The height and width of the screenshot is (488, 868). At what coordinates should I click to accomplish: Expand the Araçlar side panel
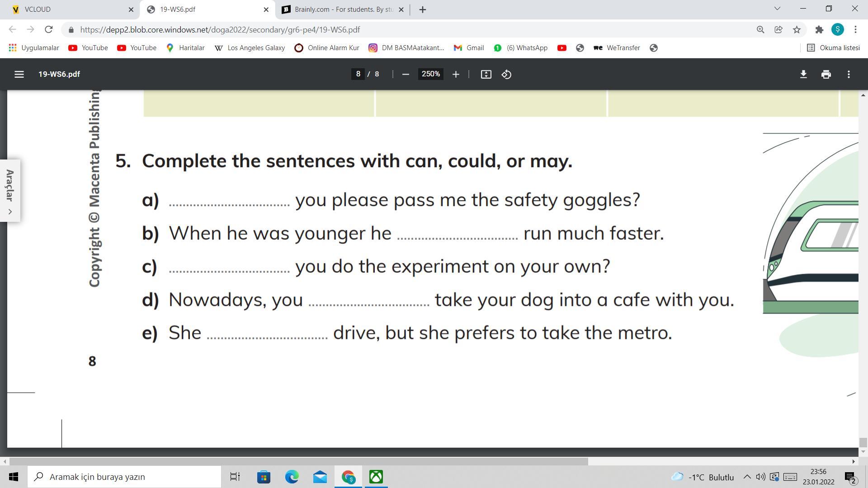pyautogui.click(x=10, y=211)
